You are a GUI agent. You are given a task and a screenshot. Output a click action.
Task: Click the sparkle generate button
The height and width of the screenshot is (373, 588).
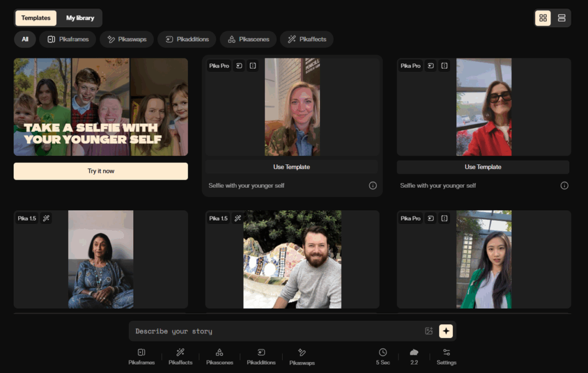pos(446,331)
